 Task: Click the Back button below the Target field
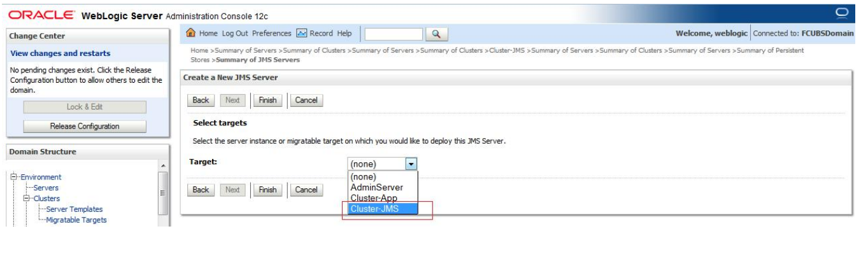201,190
